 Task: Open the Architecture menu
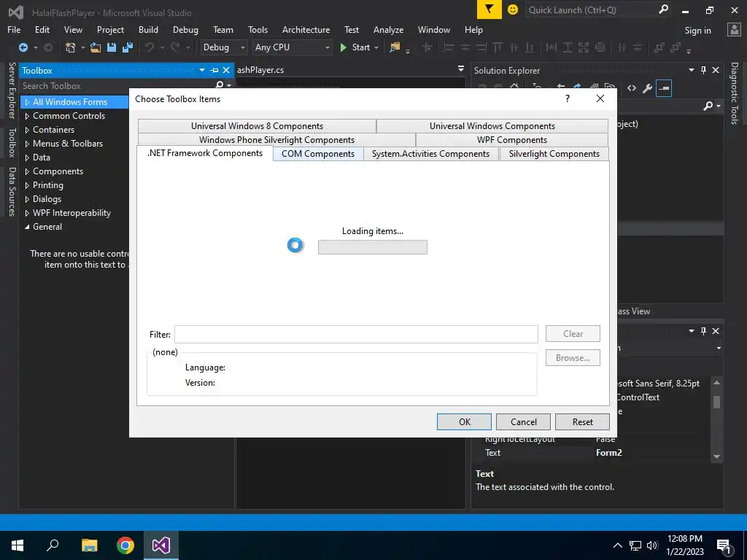coord(306,29)
